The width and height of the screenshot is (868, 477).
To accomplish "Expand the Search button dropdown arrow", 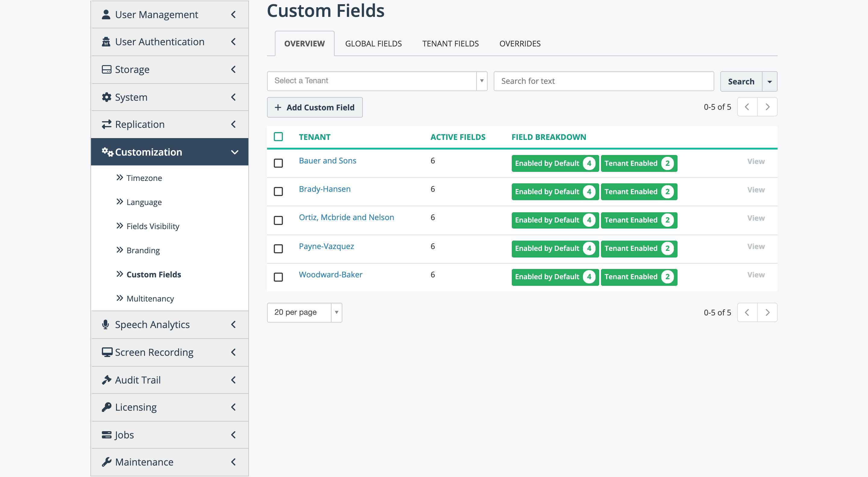I will click(770, 82).
